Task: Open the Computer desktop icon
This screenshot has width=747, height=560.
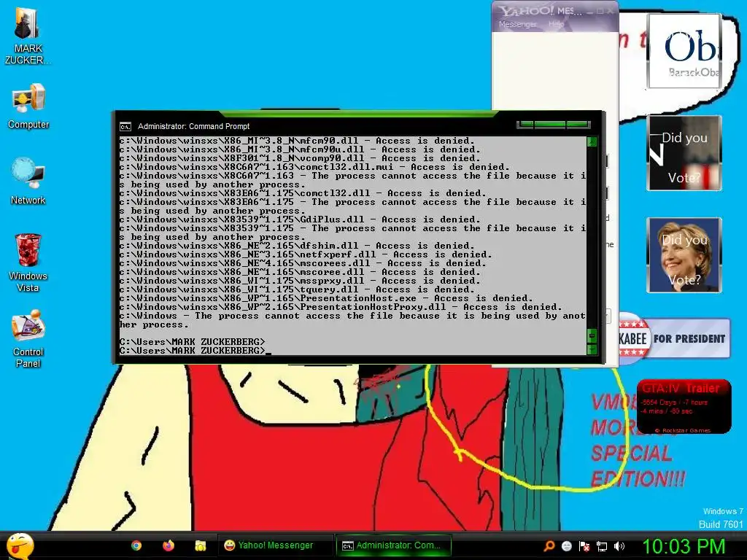Action: [x=28, y=106]
